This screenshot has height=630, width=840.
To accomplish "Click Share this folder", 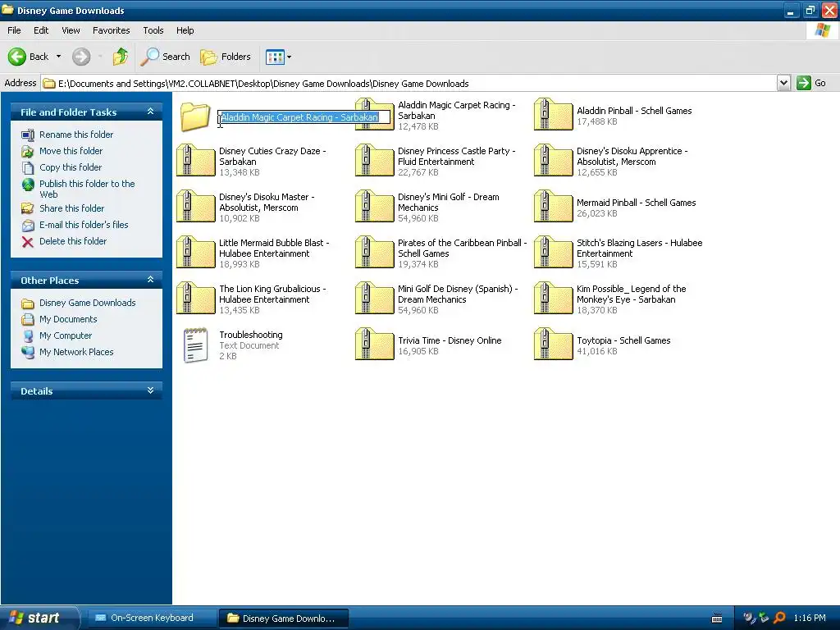I will coord(72,208).
